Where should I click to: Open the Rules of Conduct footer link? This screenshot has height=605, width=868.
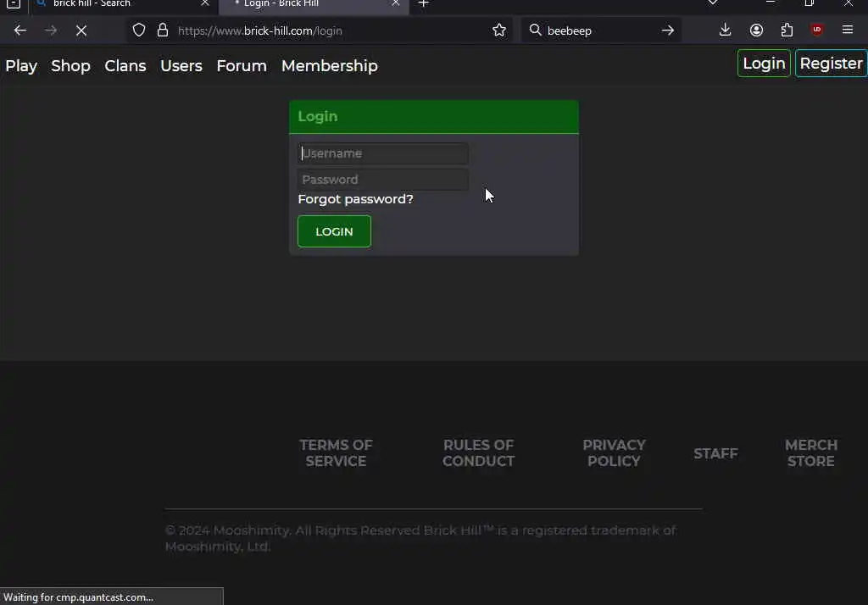click(478, 452)
